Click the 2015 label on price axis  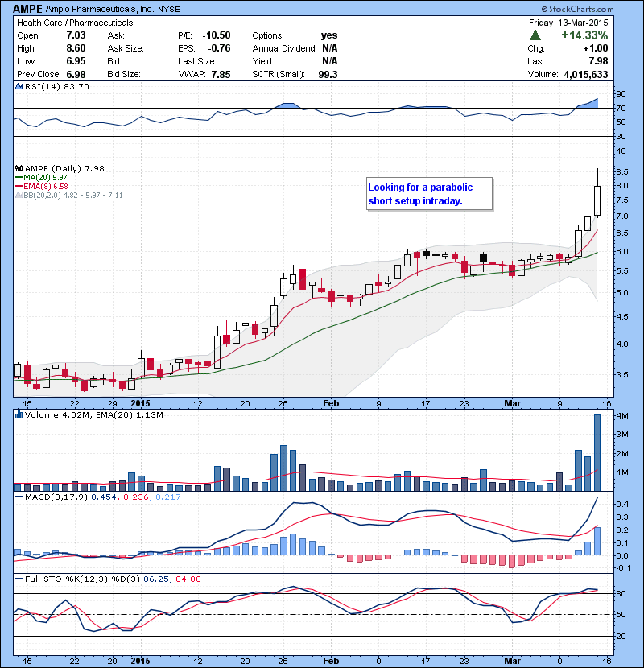pyautogui.click(x=140, y=403)
